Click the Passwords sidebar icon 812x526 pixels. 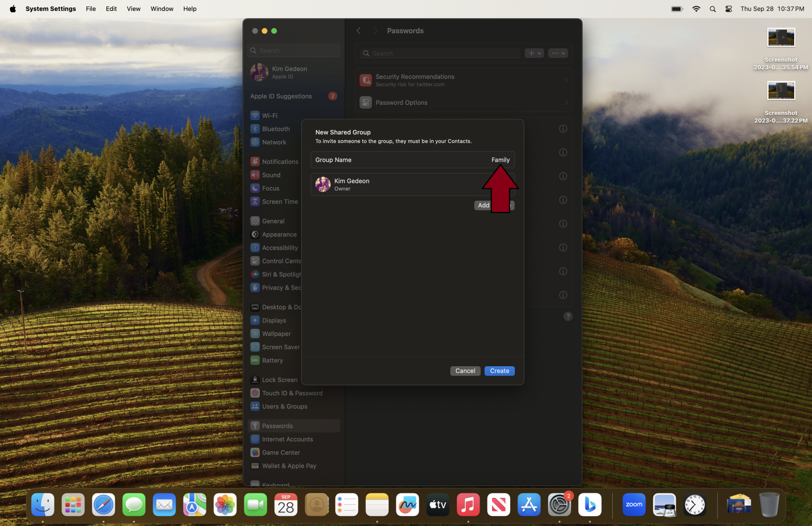coord(255,425)
